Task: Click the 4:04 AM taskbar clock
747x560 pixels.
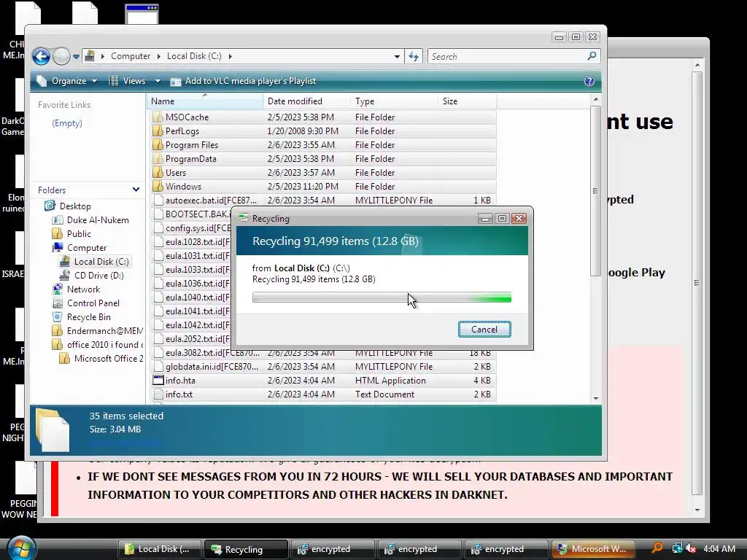Action: [x=719, y=548]
